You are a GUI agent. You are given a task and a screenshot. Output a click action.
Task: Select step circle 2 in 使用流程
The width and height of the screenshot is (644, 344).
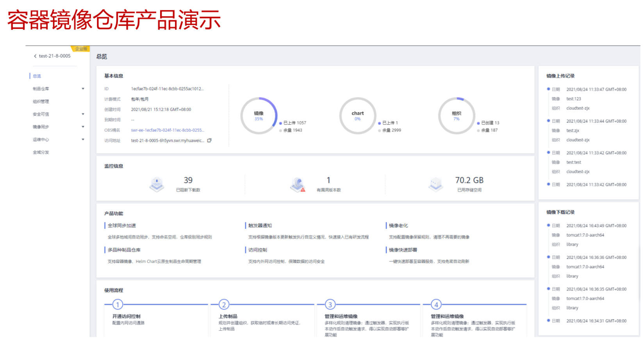click(224, 305)
